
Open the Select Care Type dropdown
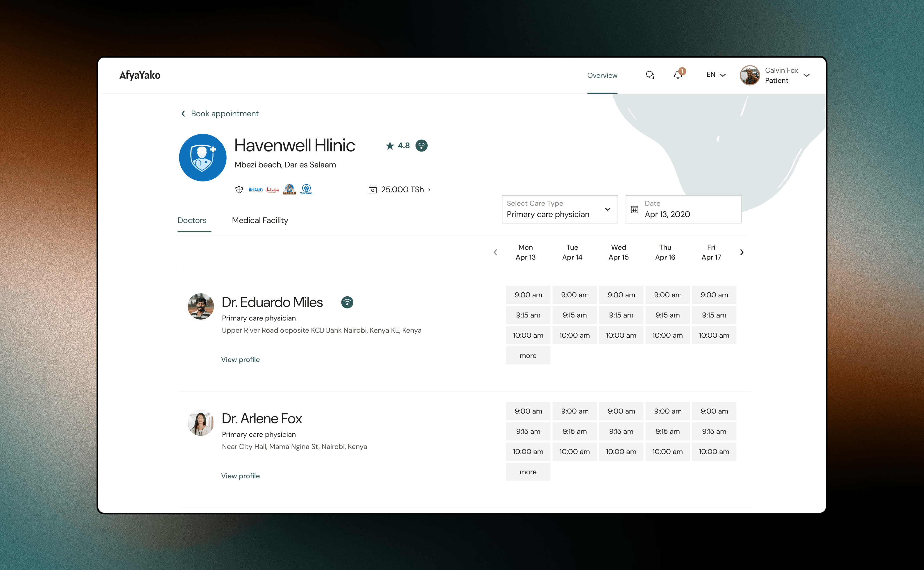pyautogui.click(x=559, y=209)
